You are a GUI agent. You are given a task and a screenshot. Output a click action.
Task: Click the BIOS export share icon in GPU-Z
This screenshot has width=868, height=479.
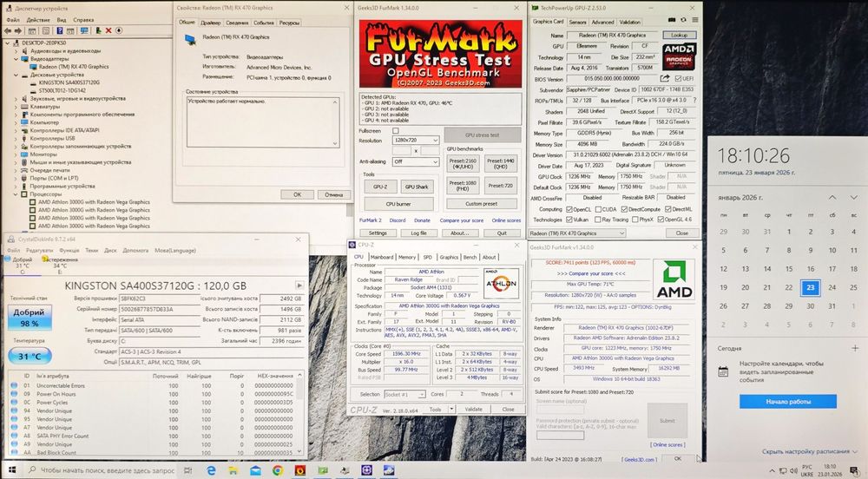[x=665, y=79]
